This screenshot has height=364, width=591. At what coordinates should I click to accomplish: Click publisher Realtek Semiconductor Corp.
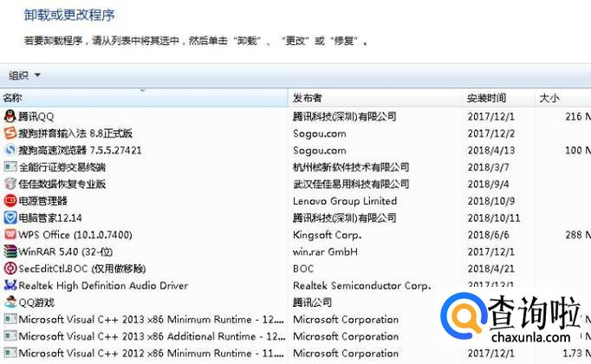tap(362, 286)
